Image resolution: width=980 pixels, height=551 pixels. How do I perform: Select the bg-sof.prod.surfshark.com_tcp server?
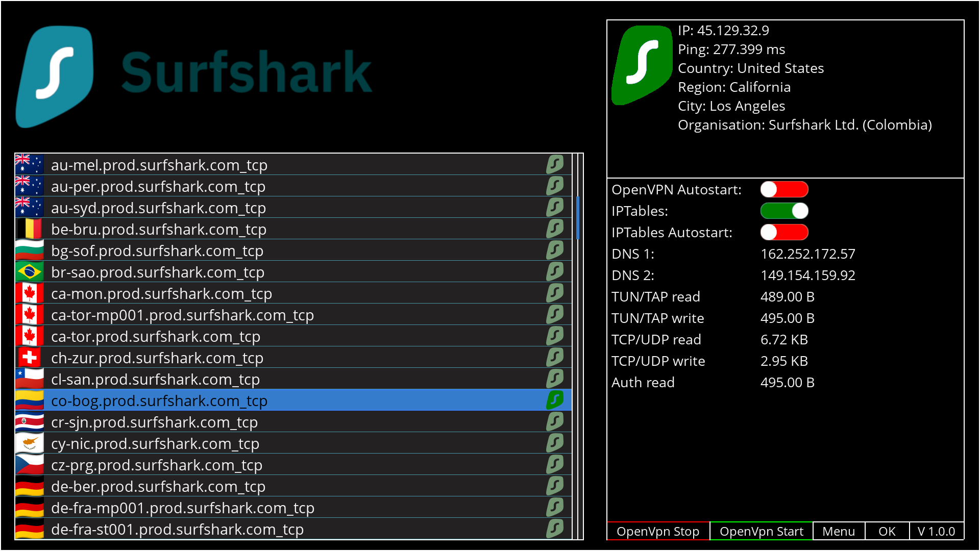(x=157, y=251)
